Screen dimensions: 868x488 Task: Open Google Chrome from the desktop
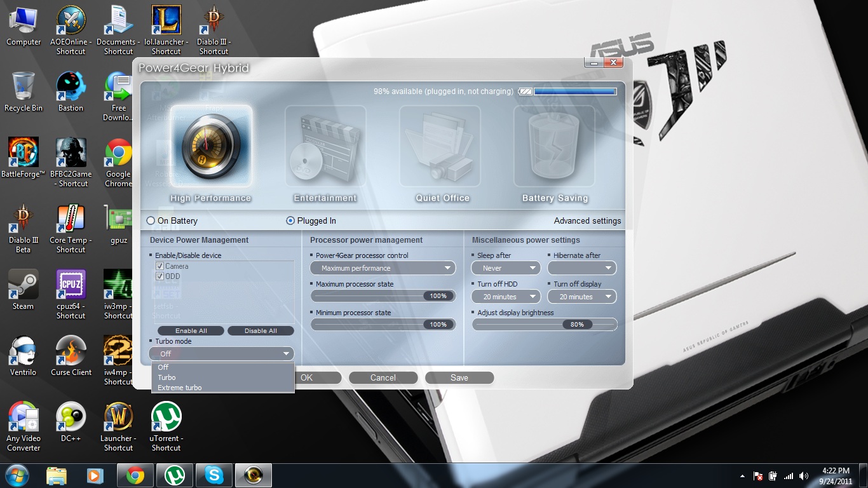(x=119, y=162)
